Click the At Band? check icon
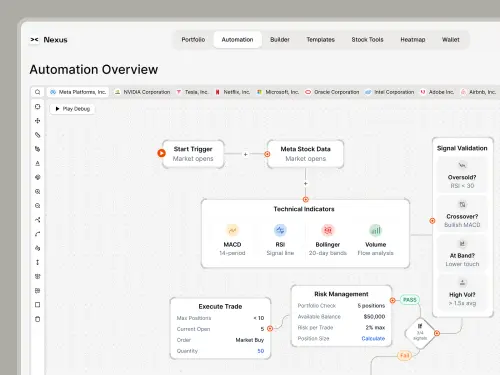 462,244
